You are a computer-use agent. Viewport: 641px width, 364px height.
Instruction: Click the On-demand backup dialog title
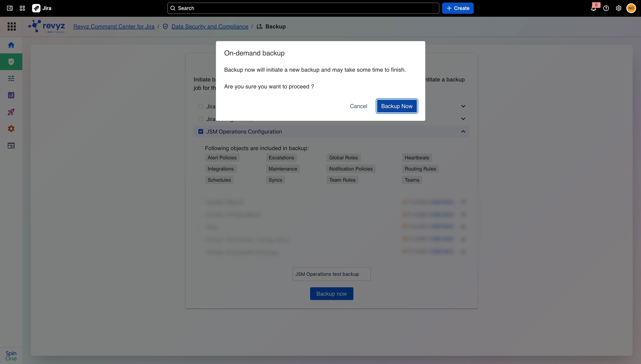coord(254,53)
